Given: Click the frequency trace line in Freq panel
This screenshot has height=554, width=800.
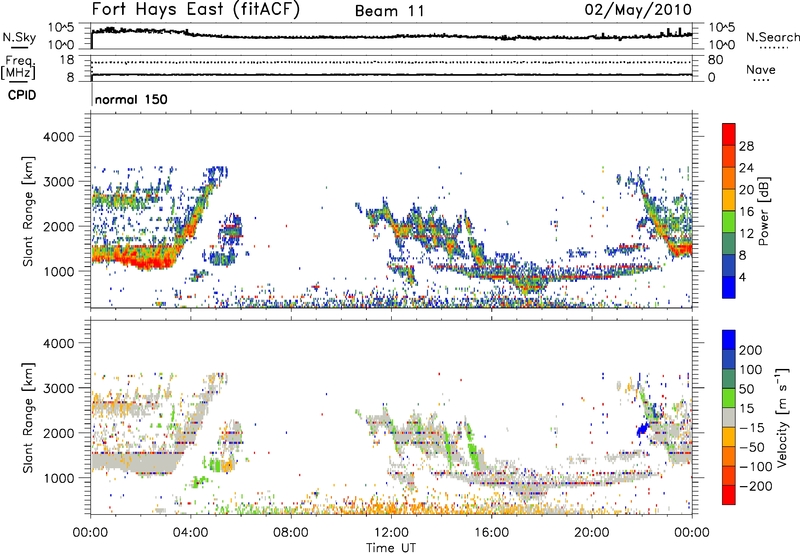Looking at the screenshot, I should [391, 75].
